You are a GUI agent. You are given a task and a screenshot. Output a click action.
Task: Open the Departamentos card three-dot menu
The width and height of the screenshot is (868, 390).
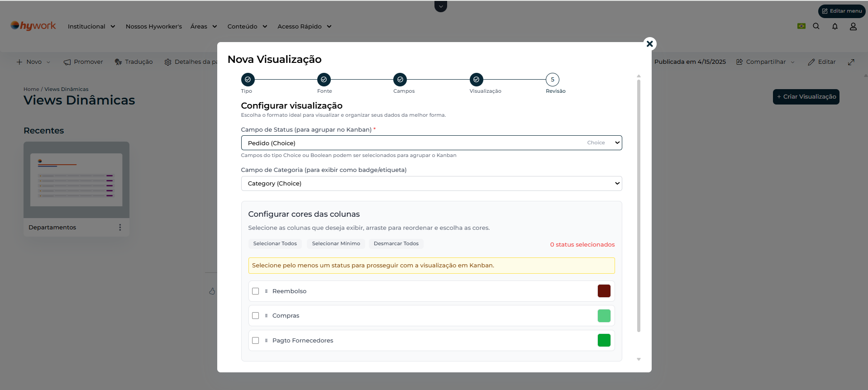point(120,227)
